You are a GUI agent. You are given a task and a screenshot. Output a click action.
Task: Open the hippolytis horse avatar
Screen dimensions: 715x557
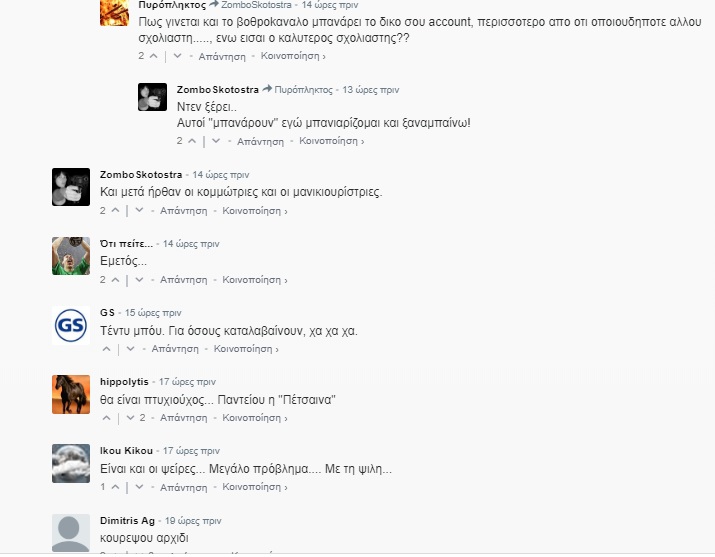(70, 394)
